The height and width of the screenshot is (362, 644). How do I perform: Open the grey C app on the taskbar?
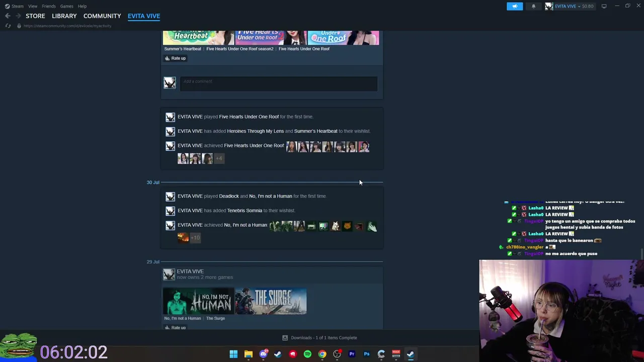pos(381,354)
